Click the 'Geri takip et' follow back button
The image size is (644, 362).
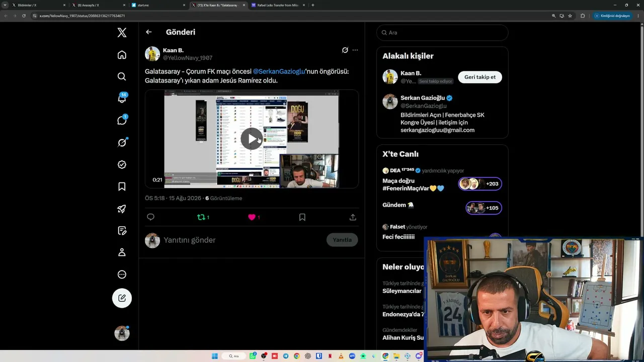point(480,77)
